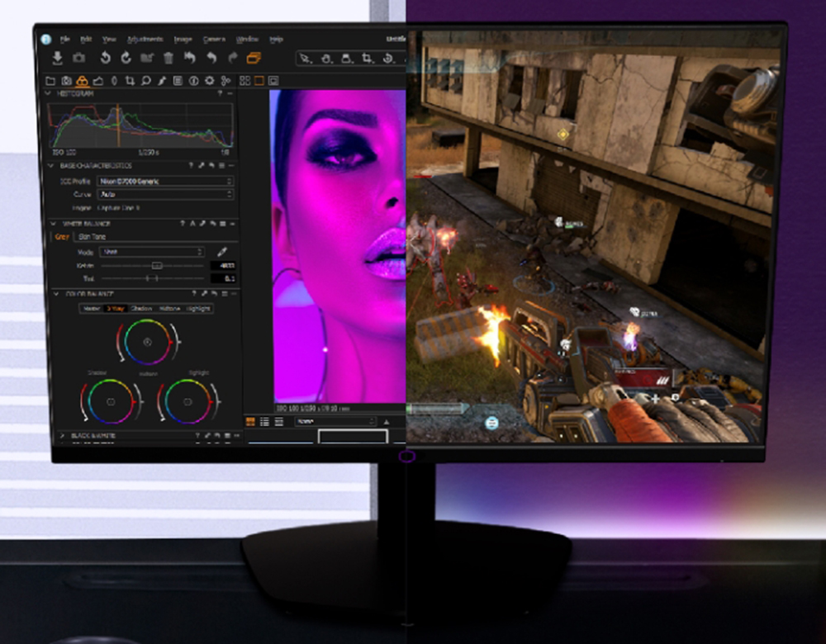
Task: Pick the white balance eyedropper
Action: click(x=221, y=252)
